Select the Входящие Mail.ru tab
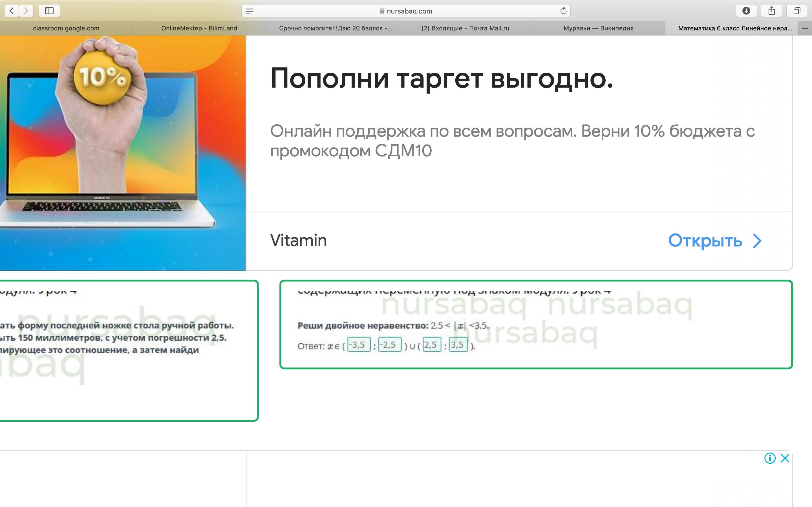This screenshot has width=812, height=507. 465,28
